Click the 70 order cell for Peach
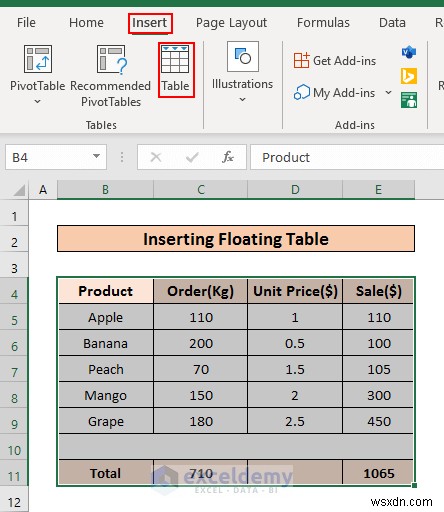444x512 pixels. click(201, 369)
